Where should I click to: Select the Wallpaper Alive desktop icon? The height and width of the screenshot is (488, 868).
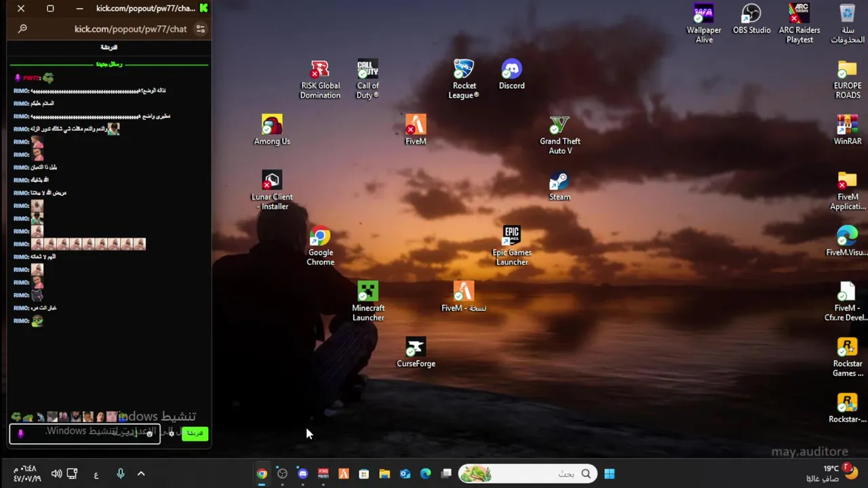coord(704,24)
